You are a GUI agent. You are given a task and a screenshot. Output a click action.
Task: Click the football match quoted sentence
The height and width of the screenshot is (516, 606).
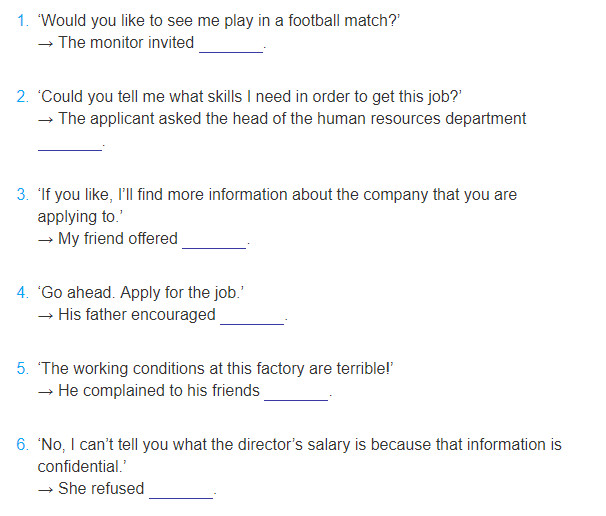[219, 21]
